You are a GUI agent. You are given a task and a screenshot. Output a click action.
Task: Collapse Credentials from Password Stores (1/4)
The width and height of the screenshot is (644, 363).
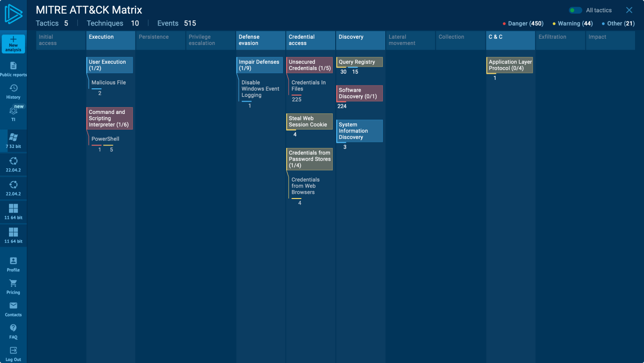point(310,159)
